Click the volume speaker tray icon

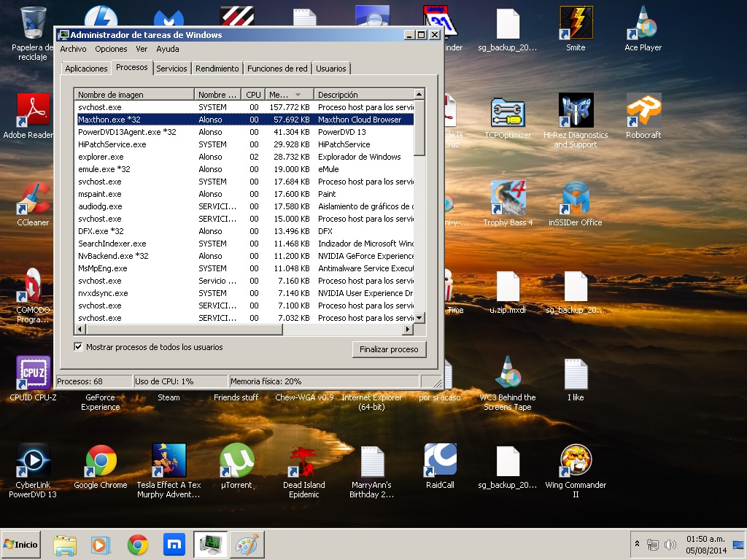pos(670,544)
